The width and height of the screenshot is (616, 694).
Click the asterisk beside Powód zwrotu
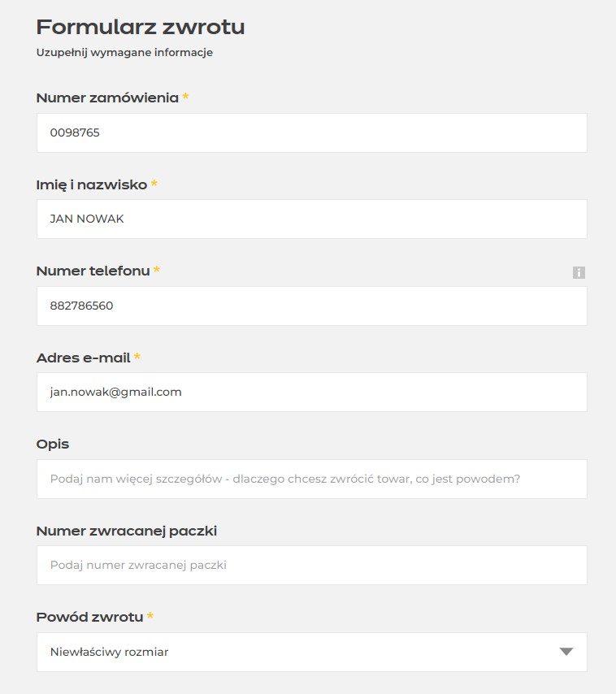(150, 615)
